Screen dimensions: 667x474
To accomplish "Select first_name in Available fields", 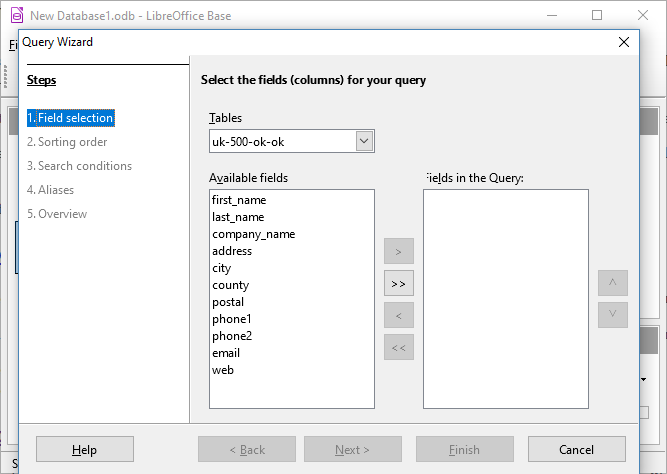I will click(238, 200).
